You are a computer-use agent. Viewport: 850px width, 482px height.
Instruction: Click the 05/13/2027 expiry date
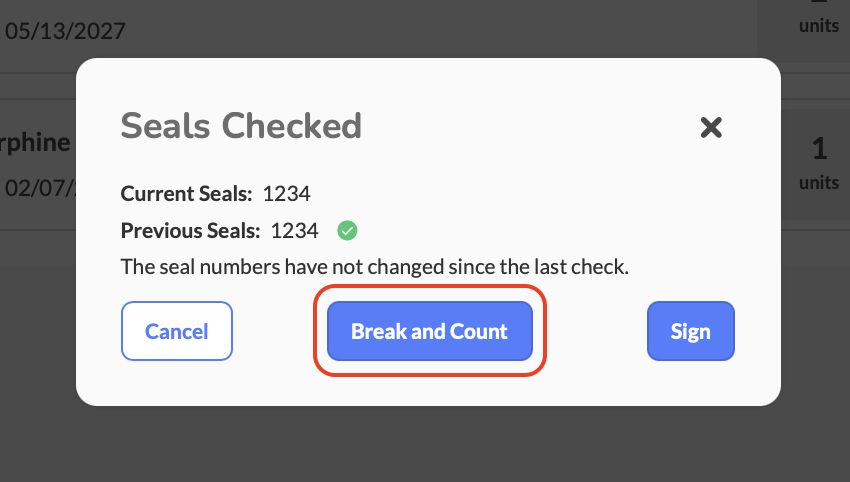66,30
